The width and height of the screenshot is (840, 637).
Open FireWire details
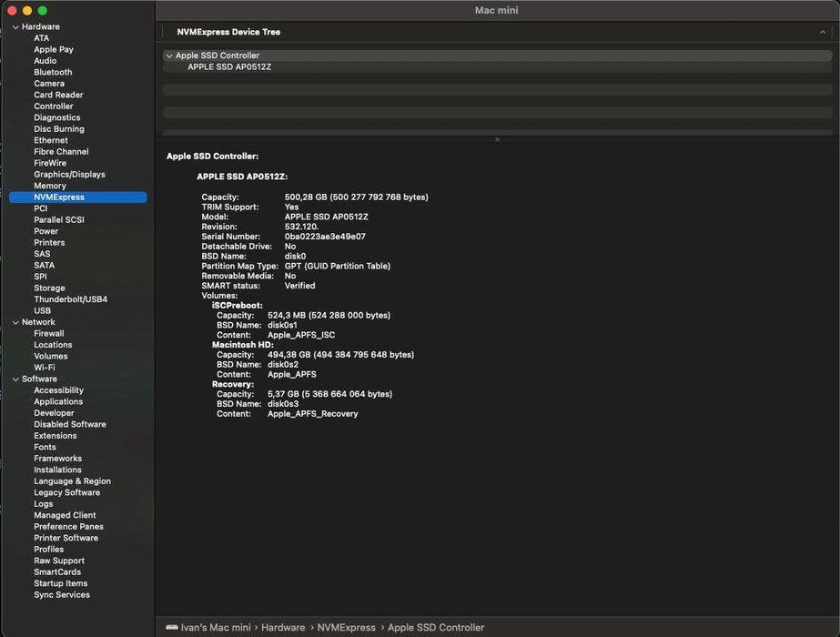[x=50, y=163]
